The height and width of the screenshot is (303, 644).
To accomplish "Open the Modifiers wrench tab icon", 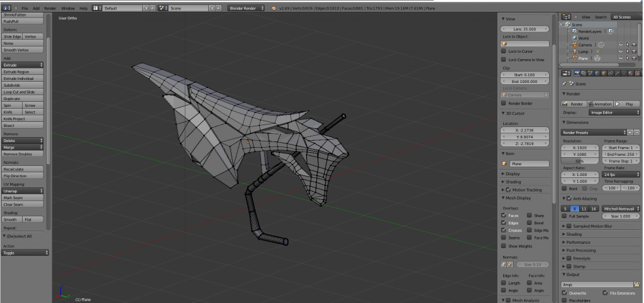I will click(618, 73).
